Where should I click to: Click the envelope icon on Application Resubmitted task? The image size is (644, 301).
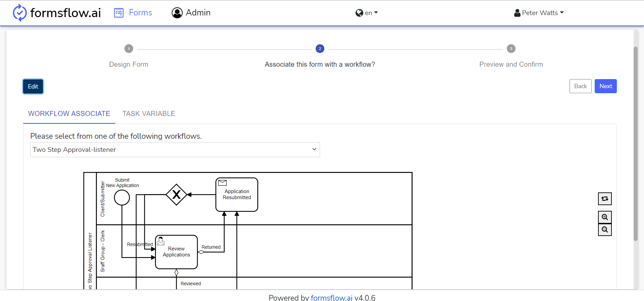[222, 183]
